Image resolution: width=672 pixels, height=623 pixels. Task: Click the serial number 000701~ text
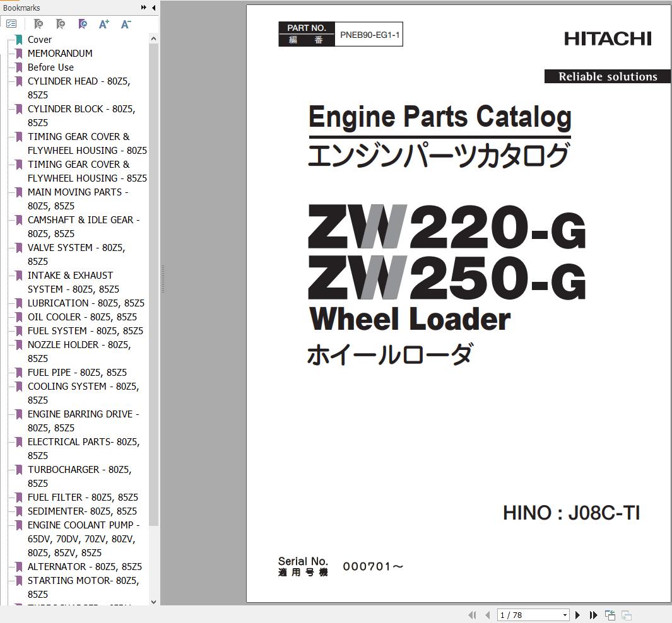[x=373, y=566]
